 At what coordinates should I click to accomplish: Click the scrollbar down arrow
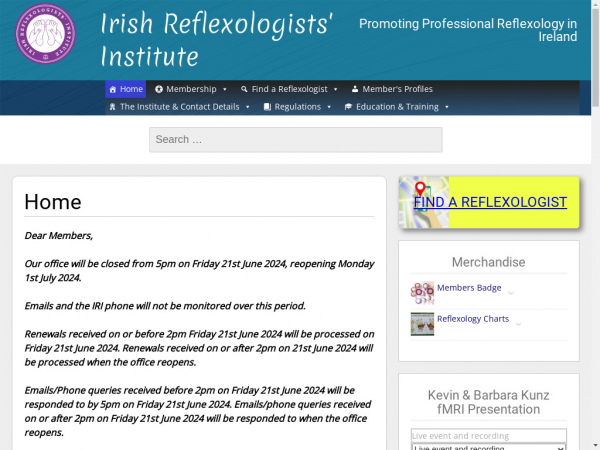click(595, 446)
